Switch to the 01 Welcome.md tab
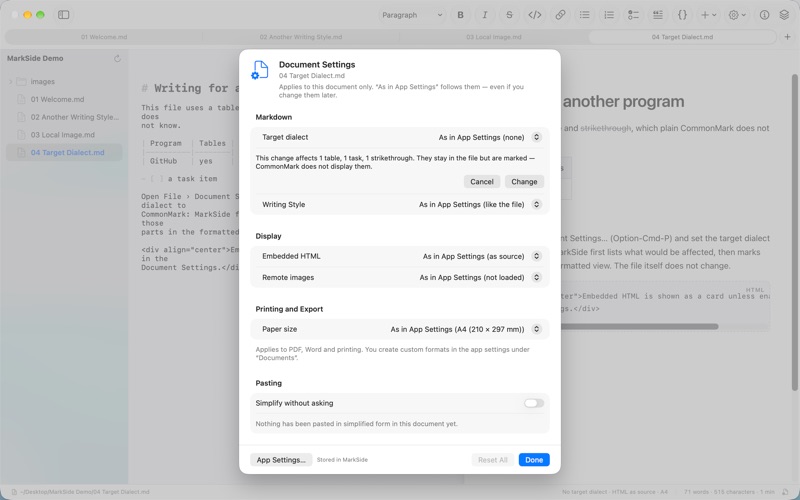The image size is (800, 500). pos(104,37)
